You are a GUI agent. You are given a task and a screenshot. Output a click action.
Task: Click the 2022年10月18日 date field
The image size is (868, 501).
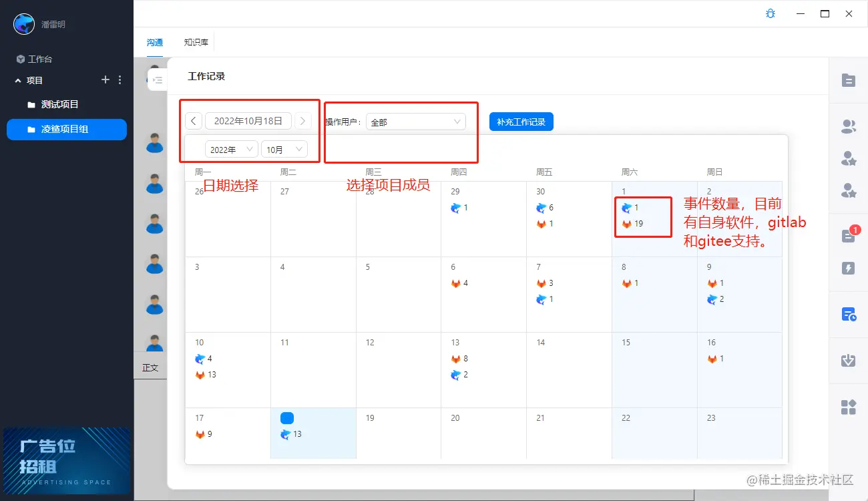coord(248,121)
